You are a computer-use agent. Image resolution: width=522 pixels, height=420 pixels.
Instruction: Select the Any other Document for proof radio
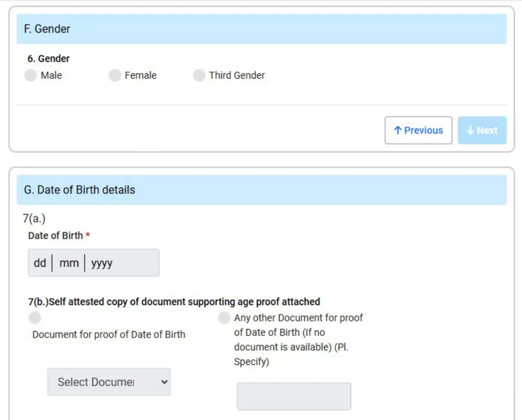[x=224, y=318]
